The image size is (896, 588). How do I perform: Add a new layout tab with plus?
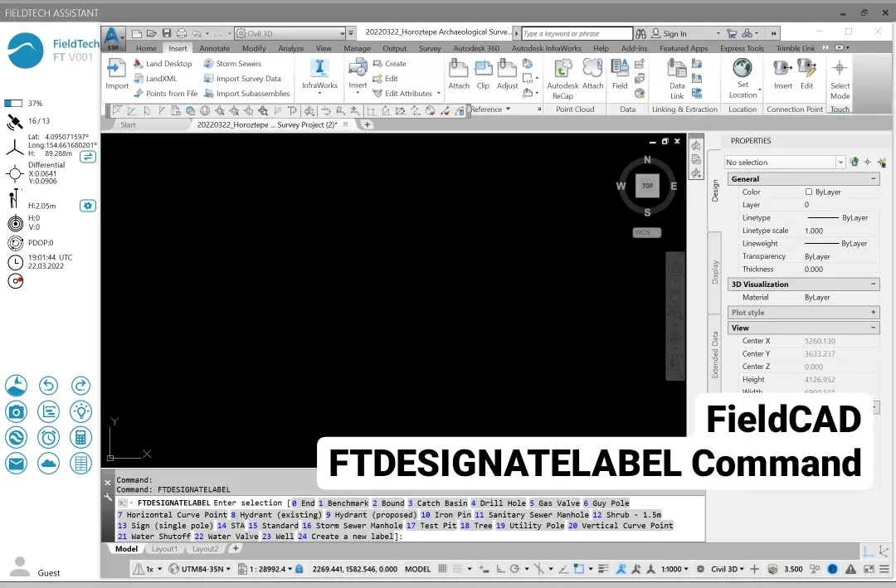tap(236, 548)
